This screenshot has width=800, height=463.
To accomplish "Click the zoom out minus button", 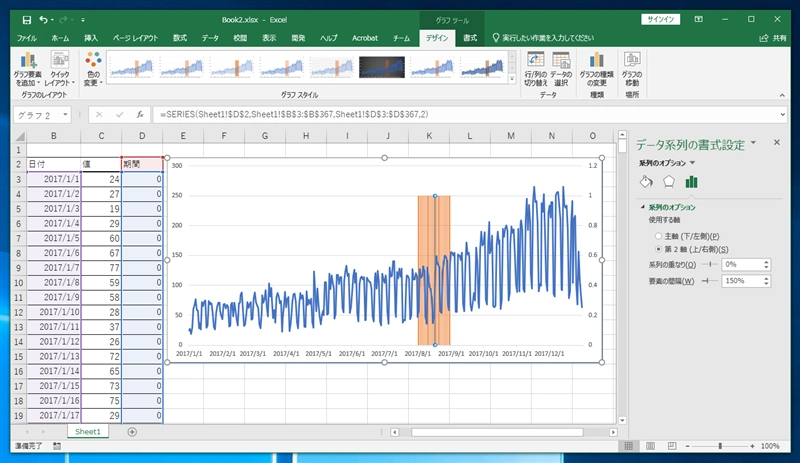I will pos(687,446).
